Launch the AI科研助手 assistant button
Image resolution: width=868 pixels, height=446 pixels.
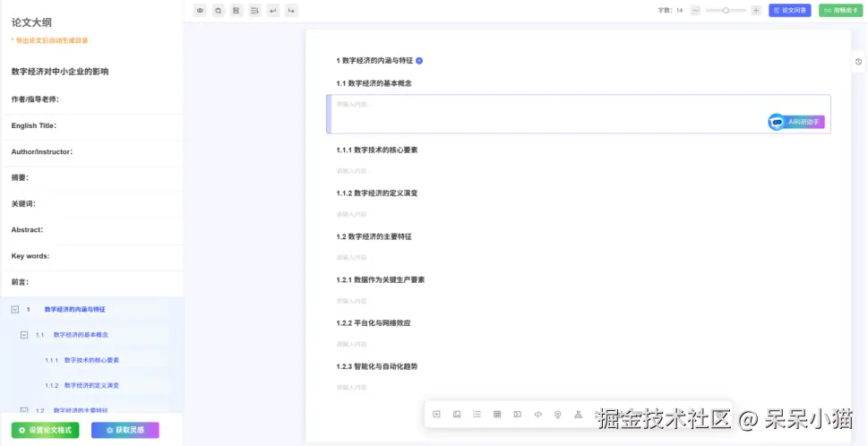796,122
